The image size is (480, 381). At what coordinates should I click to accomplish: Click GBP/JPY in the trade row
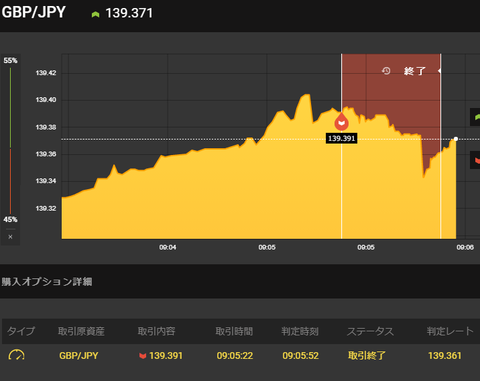(79, 356)
